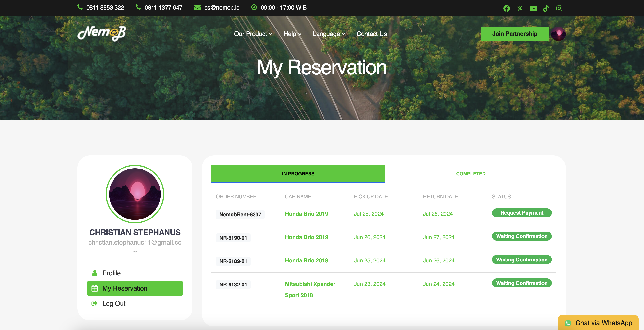The height and width of the screenshot is (330, 644).
Task: Open the Facebook social icon
Action: (x=507, y=8)
